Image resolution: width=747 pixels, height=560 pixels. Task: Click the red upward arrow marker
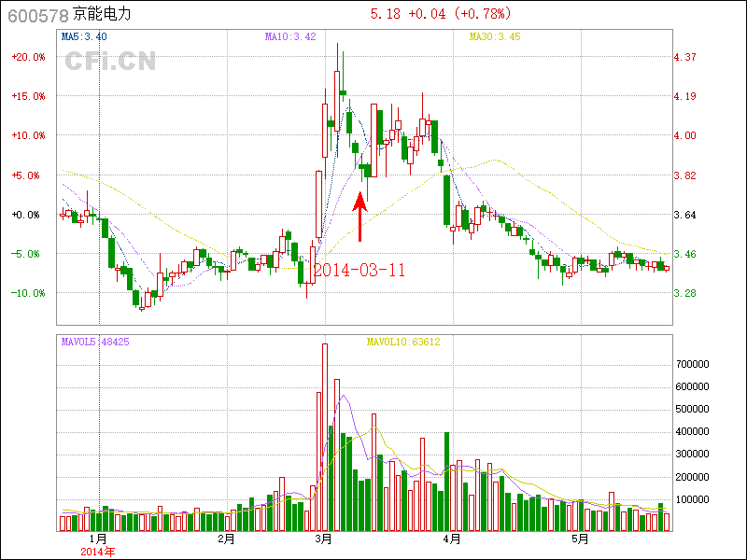pos(359,217)
